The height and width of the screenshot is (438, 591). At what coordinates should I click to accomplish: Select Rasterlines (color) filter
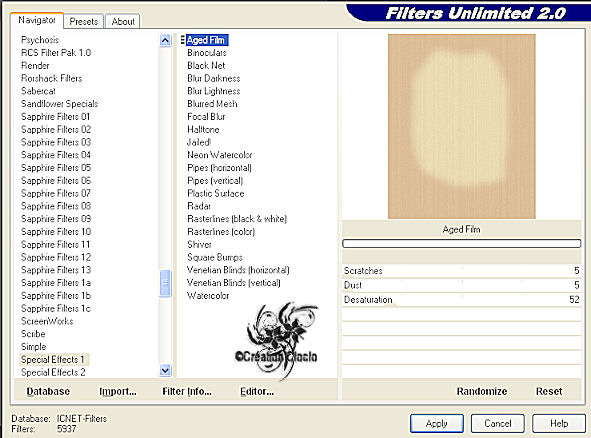[221, 232]
